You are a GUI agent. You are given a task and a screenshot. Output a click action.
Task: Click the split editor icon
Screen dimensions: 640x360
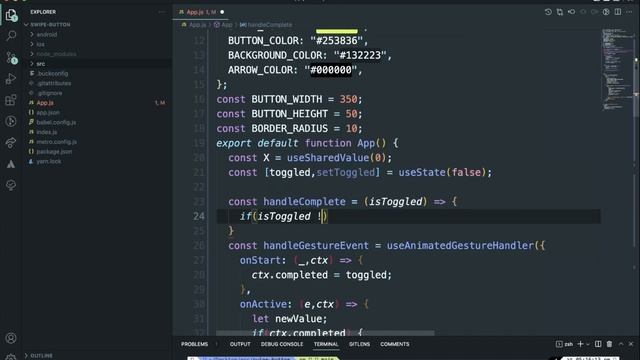point(618,12)
